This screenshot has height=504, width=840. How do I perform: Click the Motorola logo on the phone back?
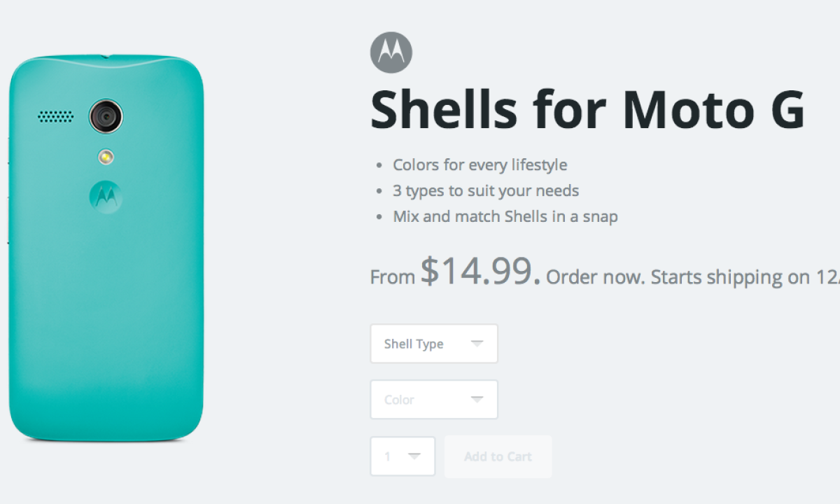click(106, 197)
